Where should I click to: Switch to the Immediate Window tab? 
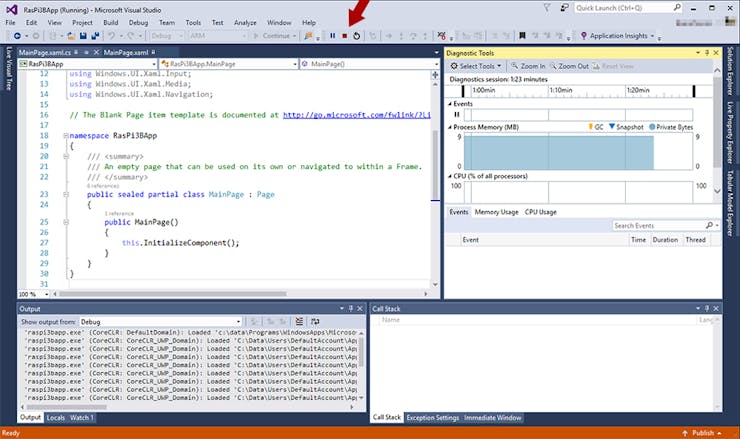click(x=492, y=418)
